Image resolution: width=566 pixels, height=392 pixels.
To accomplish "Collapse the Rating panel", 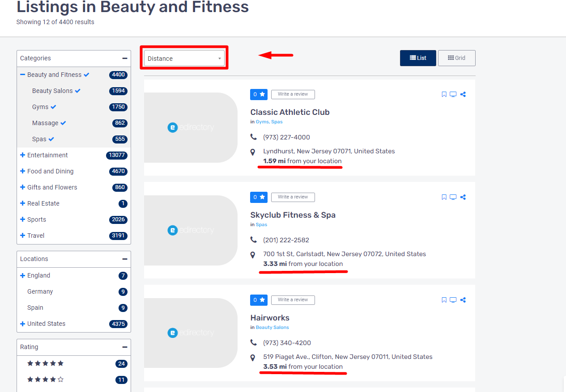I will [x=124, y=347].
